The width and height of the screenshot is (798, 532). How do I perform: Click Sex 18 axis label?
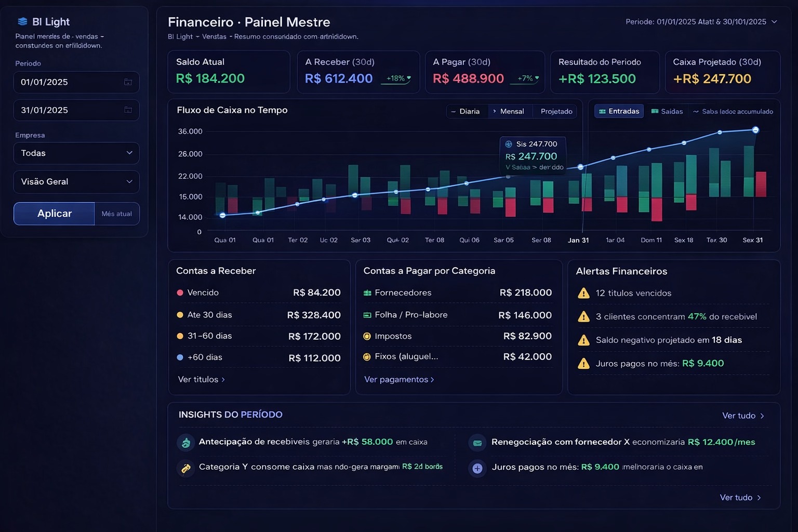684,240
